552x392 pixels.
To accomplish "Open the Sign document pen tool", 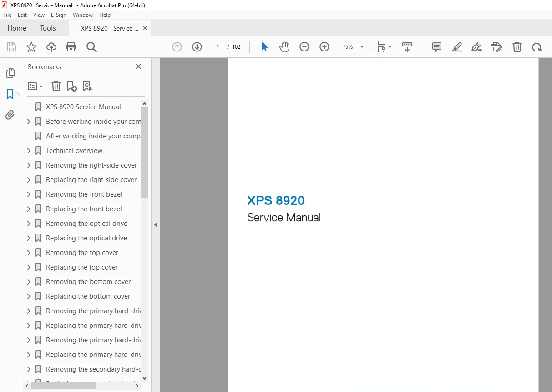I will point(477,47).
